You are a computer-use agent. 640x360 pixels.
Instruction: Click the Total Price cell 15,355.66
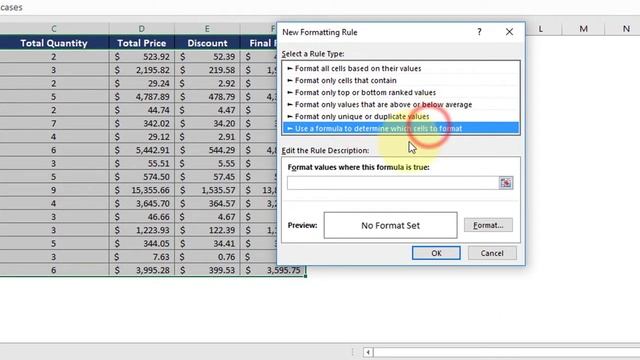click(x=142, y=190)
